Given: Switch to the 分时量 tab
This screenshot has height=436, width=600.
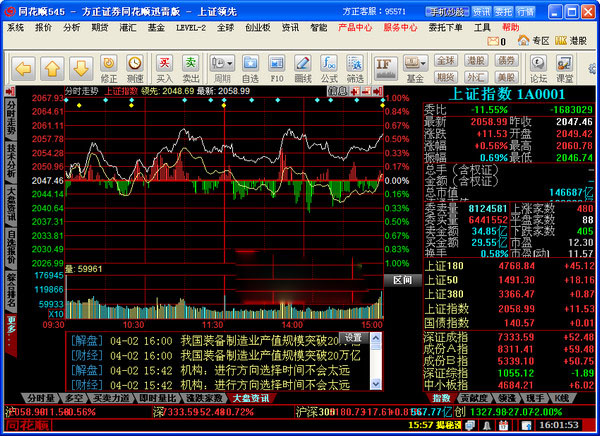Looking at the screenshot, I should coord(40,398).
